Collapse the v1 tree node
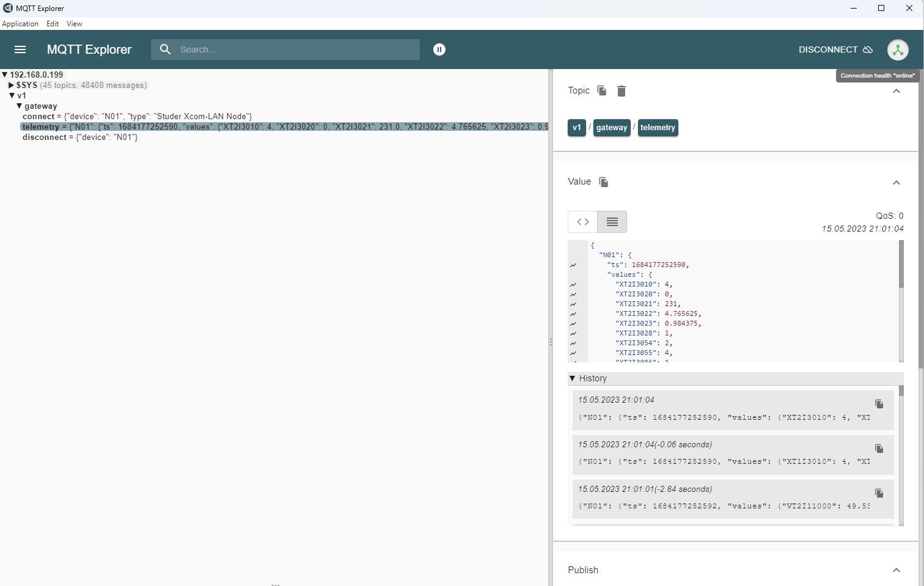924x586 pixels. click(x=12, y=95)
